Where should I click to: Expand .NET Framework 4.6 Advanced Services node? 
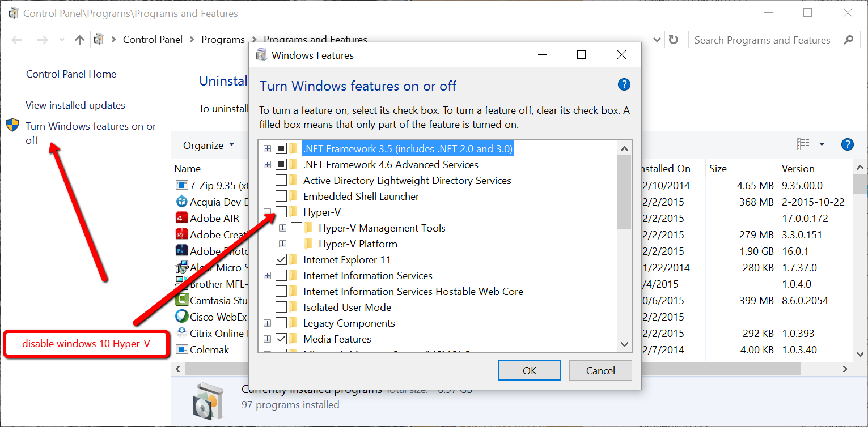[267, 165]
